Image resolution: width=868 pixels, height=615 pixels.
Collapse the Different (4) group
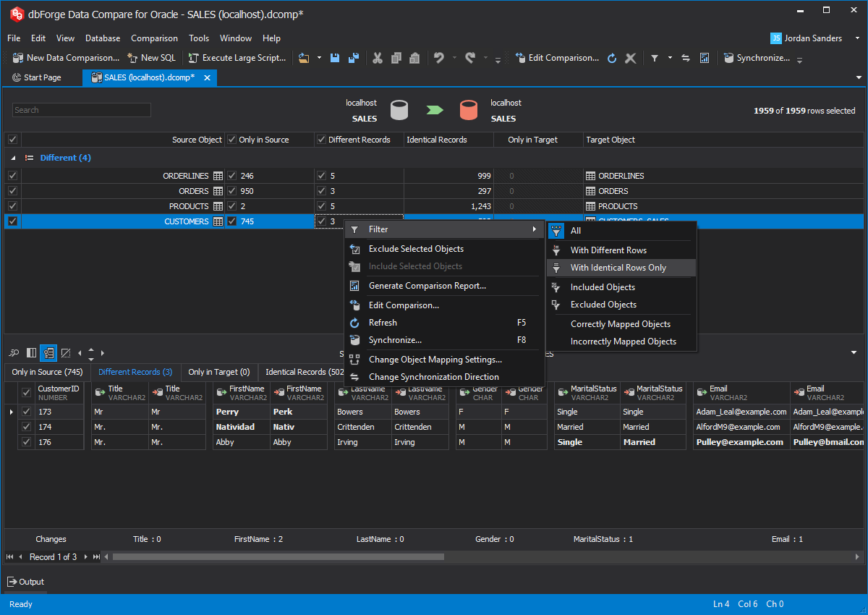point(13,158)
